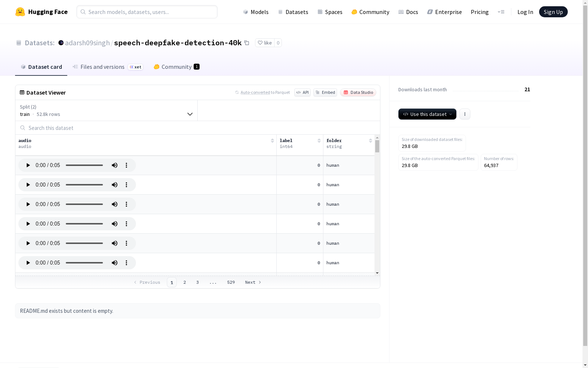The image size is (588, 368).
Task: Go to Spaces in top navigation
Action: pos(330,12)
